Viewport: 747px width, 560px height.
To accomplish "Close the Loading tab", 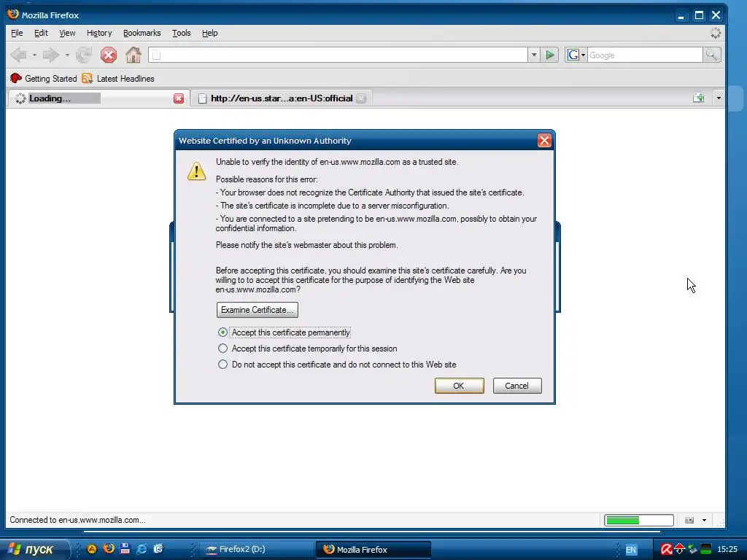I will tap(179, 98).
